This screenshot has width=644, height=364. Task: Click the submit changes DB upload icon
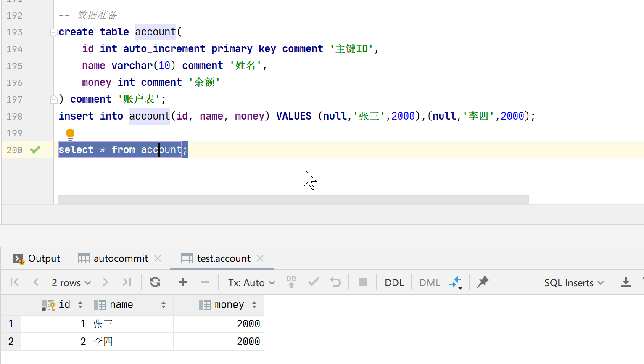click(x=291, y=282)
